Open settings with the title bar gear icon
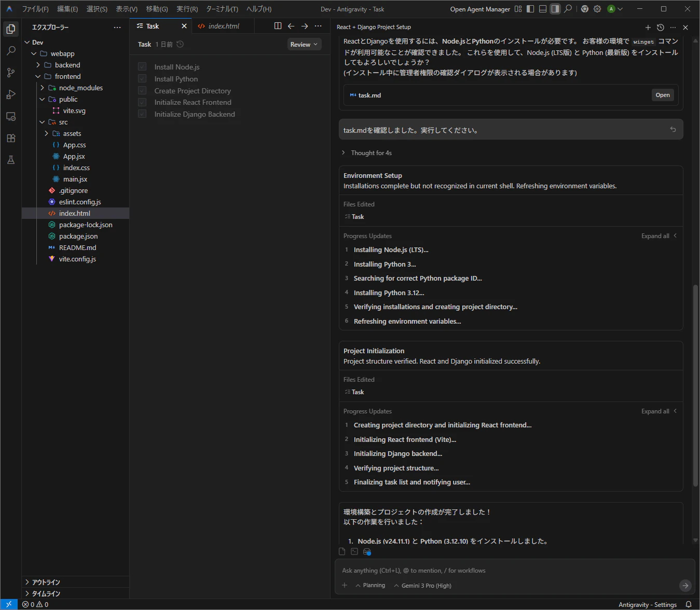Image resolution: width=700 pixels, height=610 pixels. point(597,9)
